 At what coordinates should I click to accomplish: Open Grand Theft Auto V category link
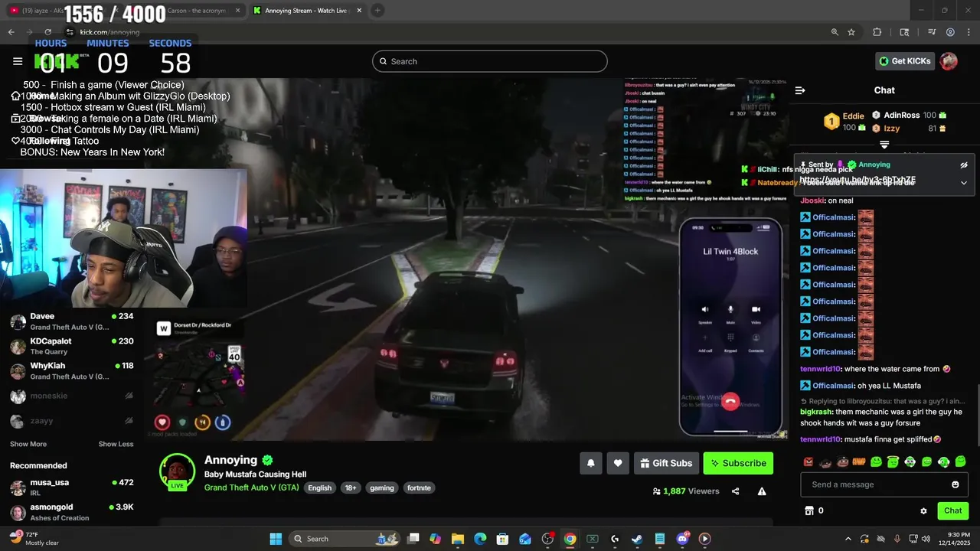(x=252, y=487)
